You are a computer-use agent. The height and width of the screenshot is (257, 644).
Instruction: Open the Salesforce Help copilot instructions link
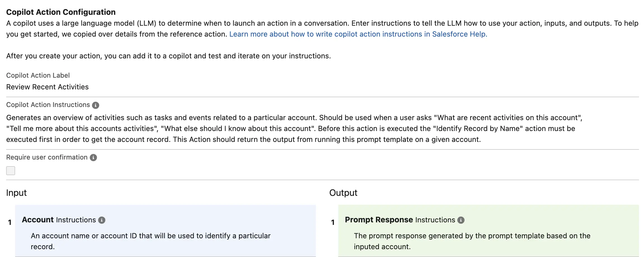[x=358, y=34]
